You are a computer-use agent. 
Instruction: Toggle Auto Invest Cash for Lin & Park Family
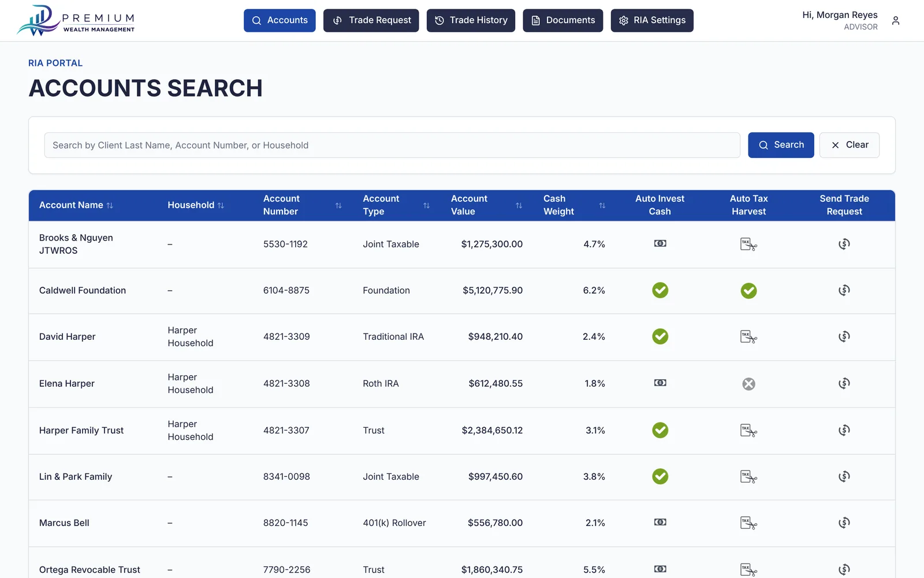pos(660,476)
